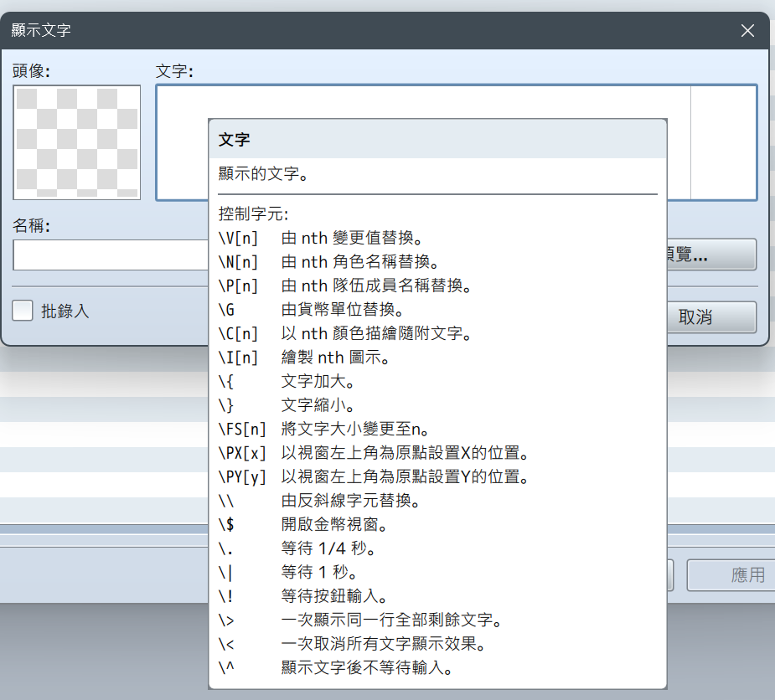Image resolution: width=775 pixels, height=700 pixels.
Task: Click the \I[n] 繪製 nth 圖示 line
Action: (304, 358)
